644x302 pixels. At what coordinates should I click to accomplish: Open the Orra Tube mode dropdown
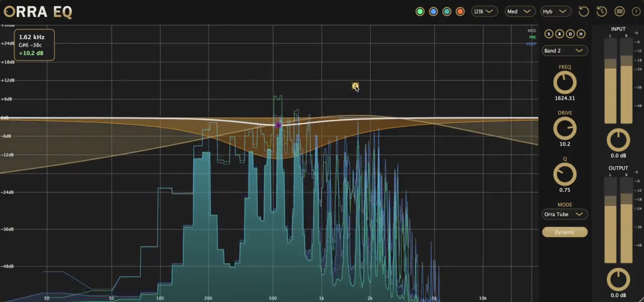[565, 214]
